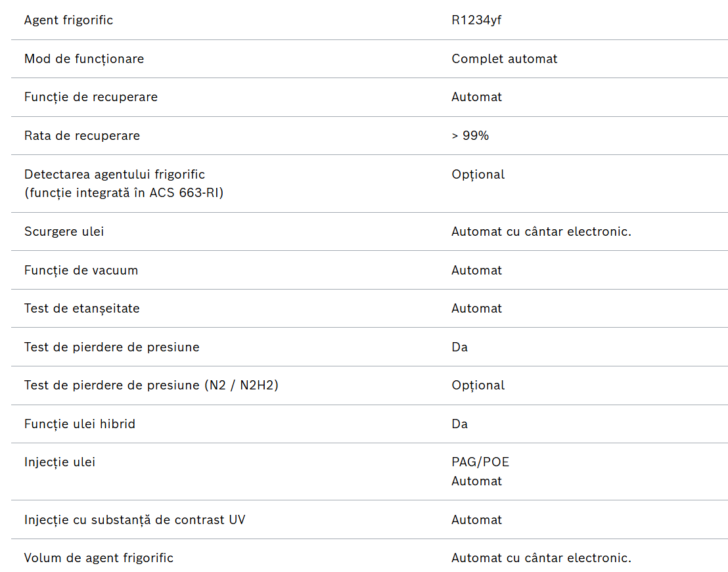Click the "Injecție cu substanță de contrast UV" label
Screen dimensions: 728x572
(x=135, y=520)
